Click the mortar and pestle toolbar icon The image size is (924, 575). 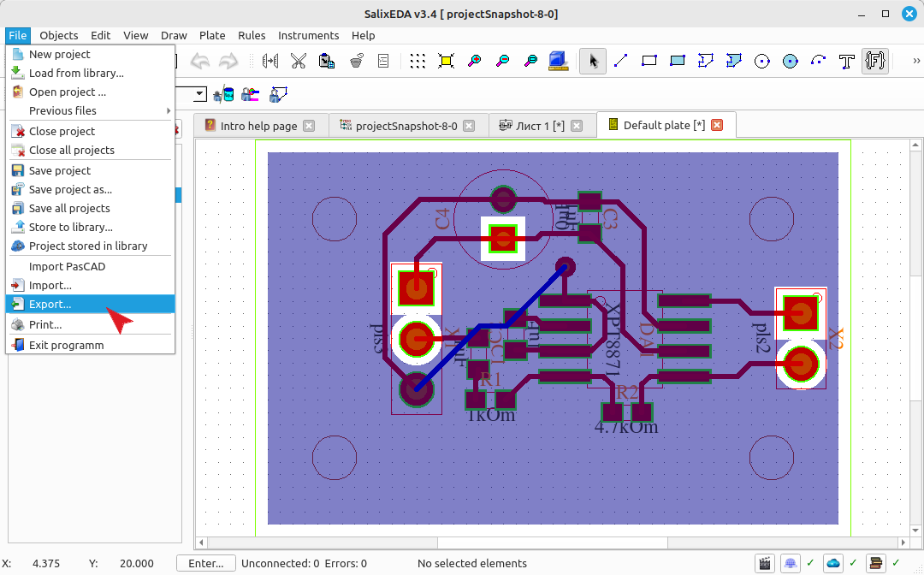(356, 61)
